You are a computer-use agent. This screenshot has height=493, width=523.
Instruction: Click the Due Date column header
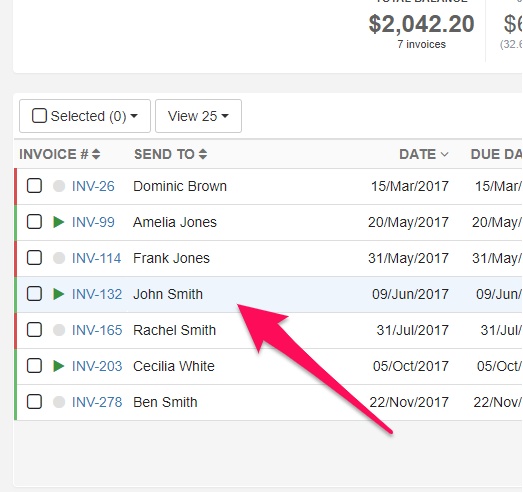496,154
